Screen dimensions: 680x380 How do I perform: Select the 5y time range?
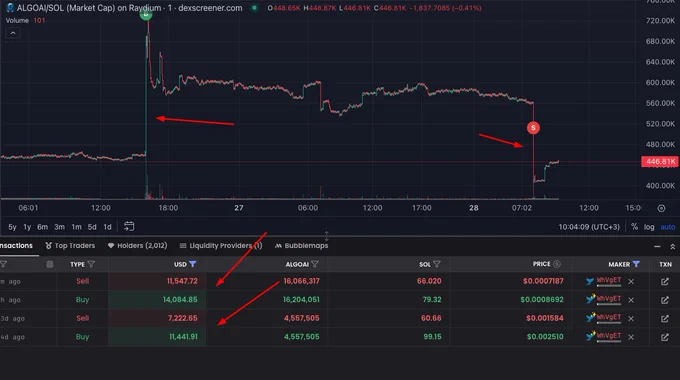(12, 227)
